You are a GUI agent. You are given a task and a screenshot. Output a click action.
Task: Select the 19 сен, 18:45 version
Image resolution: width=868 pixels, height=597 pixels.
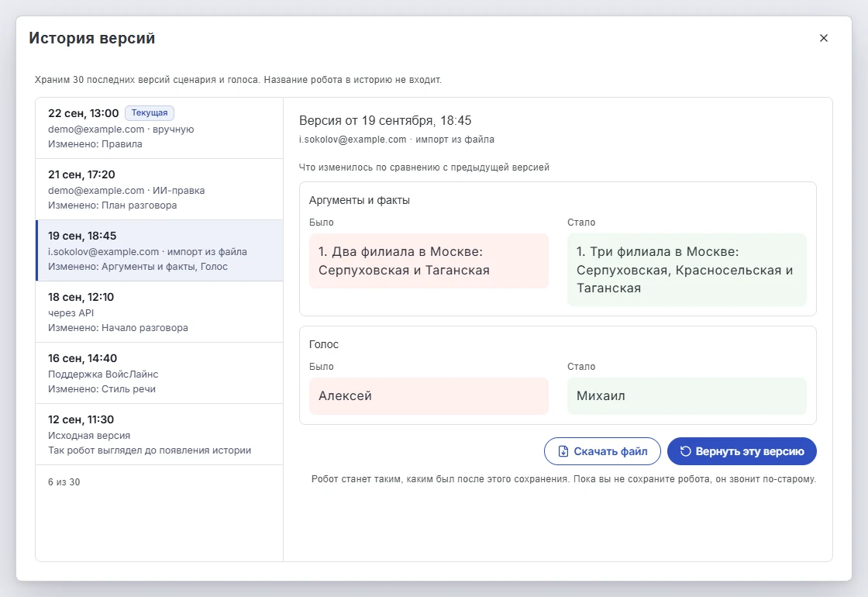click(160, 251)
